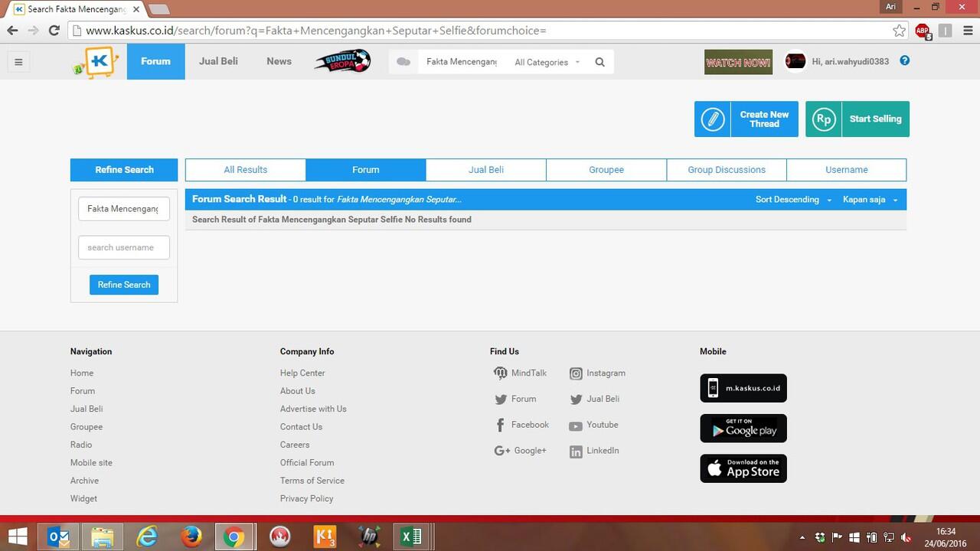Open Firefox from the taskbar
980x551 pixels.
[191, 537]
